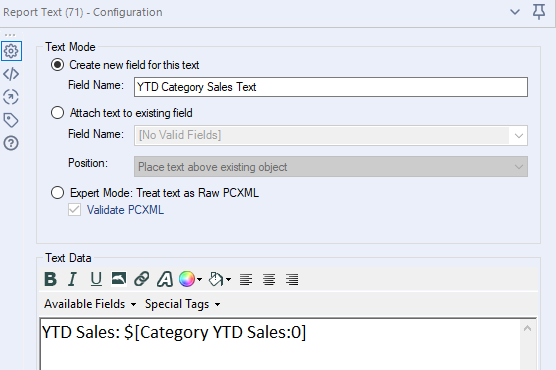Open the font style dialog icon
Viewport: 556px width, 370px height.
pyautogui.click(x=165, y=279)
